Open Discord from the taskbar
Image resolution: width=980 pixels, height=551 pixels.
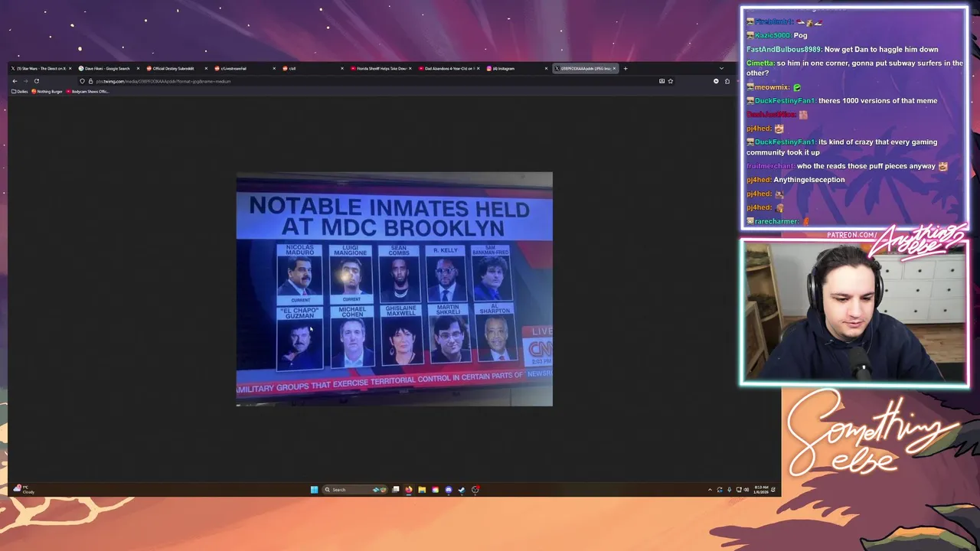(449, 490)
